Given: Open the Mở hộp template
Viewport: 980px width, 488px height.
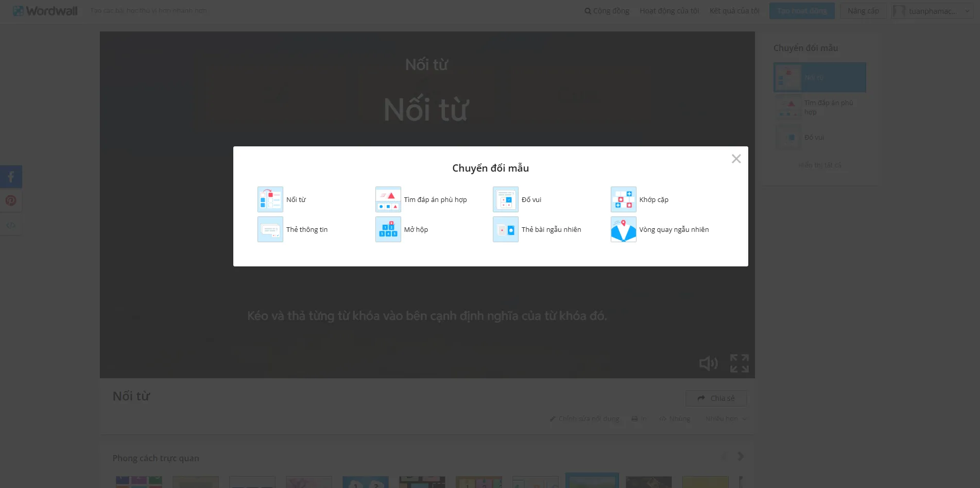Looking at the screenshot, I should click(x=388, y=229).
